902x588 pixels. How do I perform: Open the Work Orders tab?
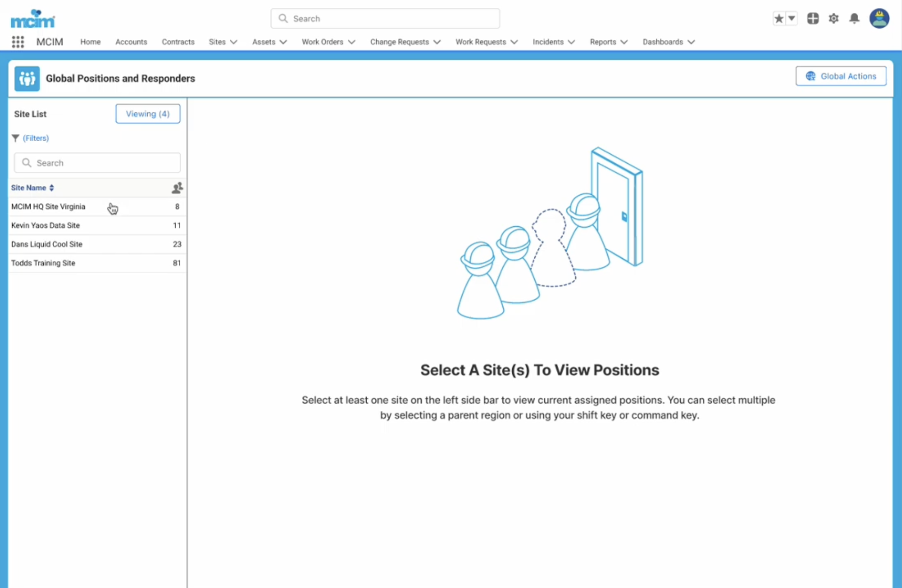(322, 42)
